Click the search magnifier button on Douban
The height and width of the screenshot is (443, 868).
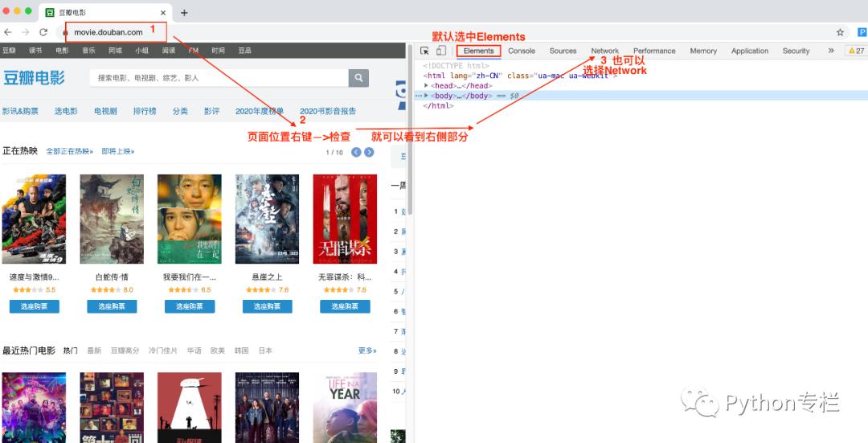click(x=358, y=78)
